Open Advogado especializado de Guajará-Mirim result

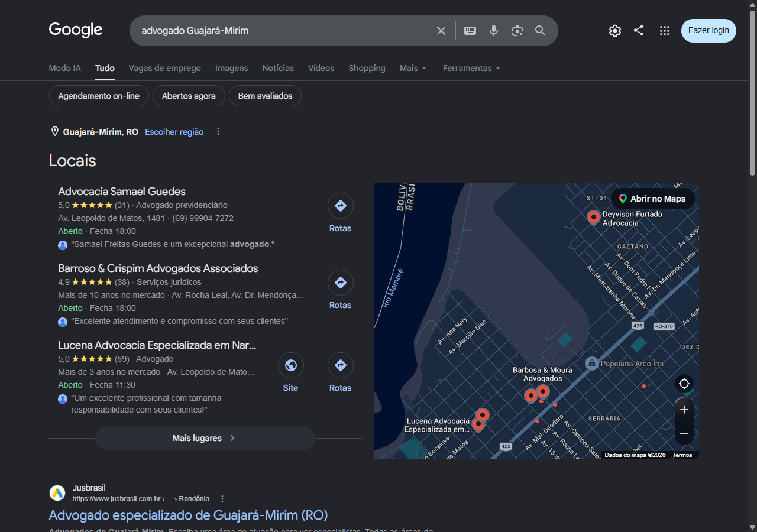point(188,515)
